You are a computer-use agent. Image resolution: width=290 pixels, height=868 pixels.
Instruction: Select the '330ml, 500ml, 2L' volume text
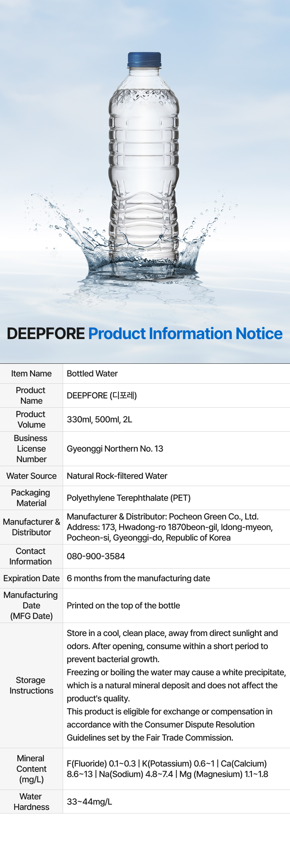(x=99, y=419)
